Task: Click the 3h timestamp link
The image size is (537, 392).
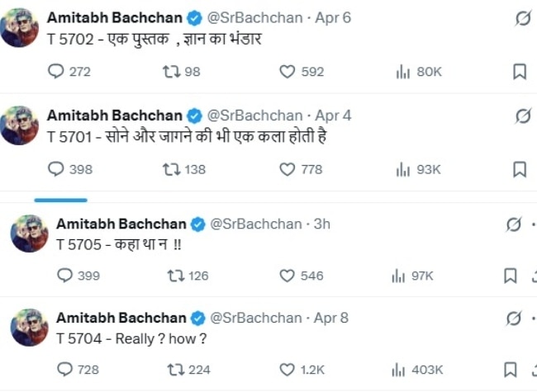Action: pos(323,224)
